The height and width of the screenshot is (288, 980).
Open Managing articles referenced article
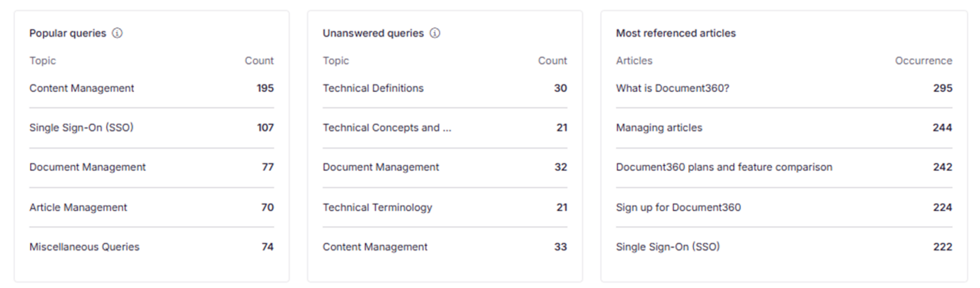[659, 127]
